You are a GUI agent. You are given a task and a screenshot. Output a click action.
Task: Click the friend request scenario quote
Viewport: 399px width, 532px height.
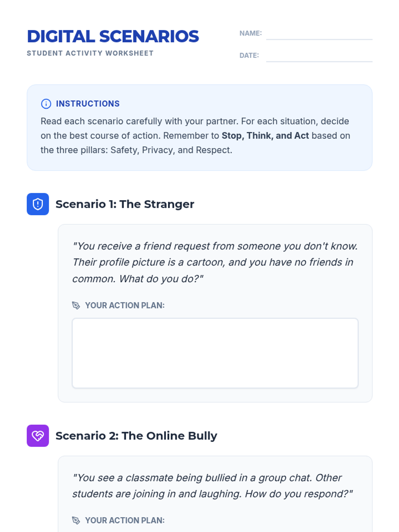pos(215,262)
